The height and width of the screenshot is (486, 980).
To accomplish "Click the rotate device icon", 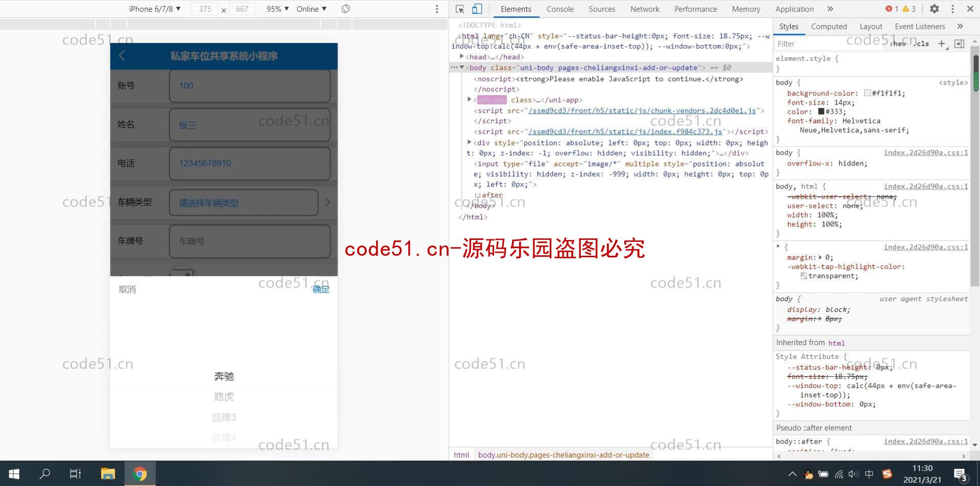I will [346, 9].
